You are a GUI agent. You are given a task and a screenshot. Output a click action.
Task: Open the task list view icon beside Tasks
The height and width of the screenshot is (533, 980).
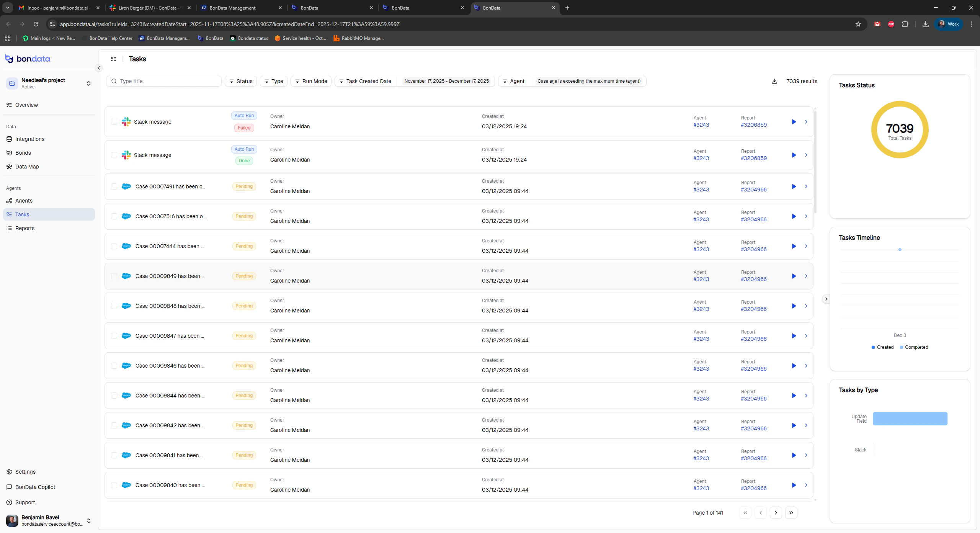pos(114,59)
